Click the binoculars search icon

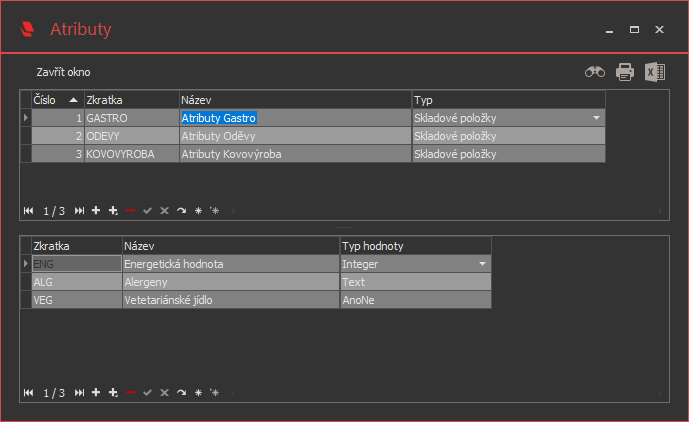tap(595, 72)
